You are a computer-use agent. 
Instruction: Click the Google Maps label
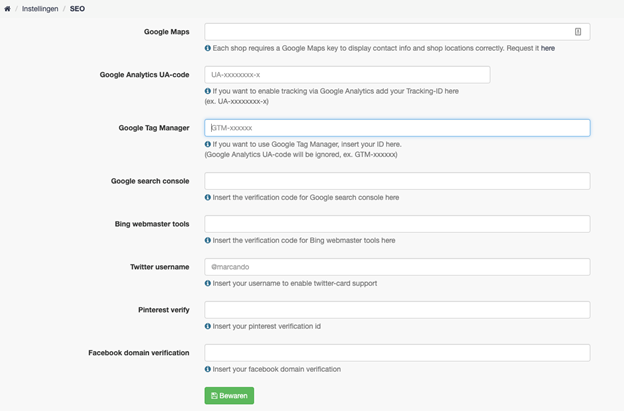[166, 32]
